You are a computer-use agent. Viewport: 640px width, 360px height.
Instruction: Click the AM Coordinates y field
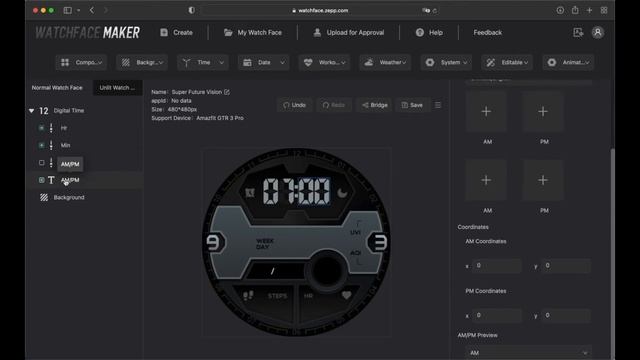[x=566, y=266]
